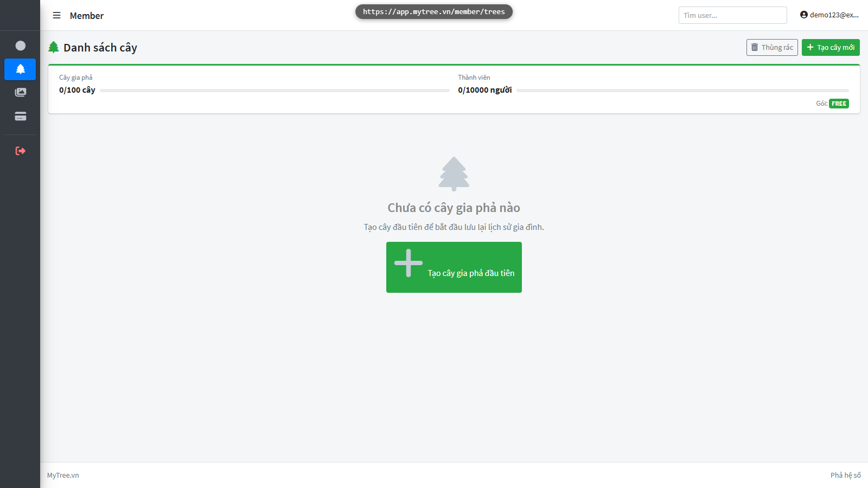Toggle the sidebar with the hamburger icon
Viewport: 868px width, 488px height.
tap(56, 15)
